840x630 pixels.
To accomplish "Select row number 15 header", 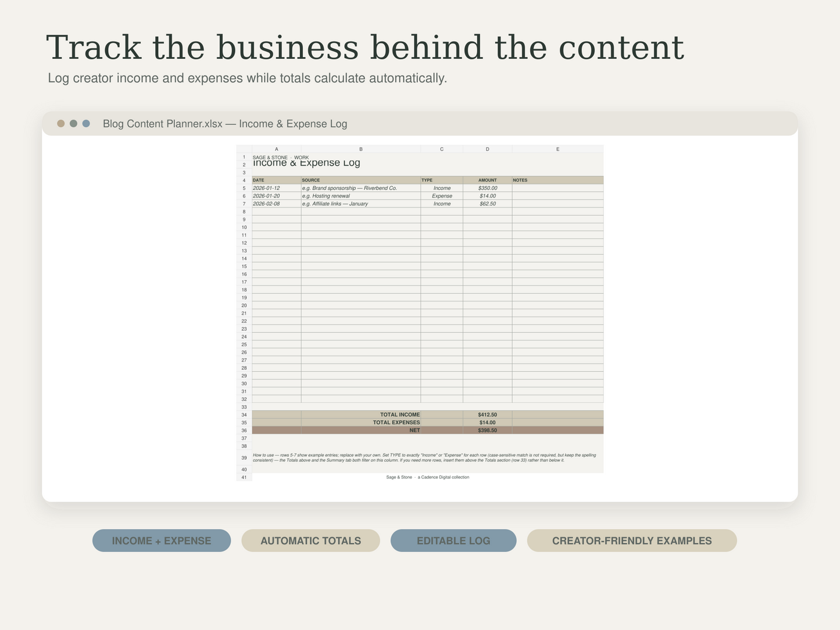I will pos(244,266).
